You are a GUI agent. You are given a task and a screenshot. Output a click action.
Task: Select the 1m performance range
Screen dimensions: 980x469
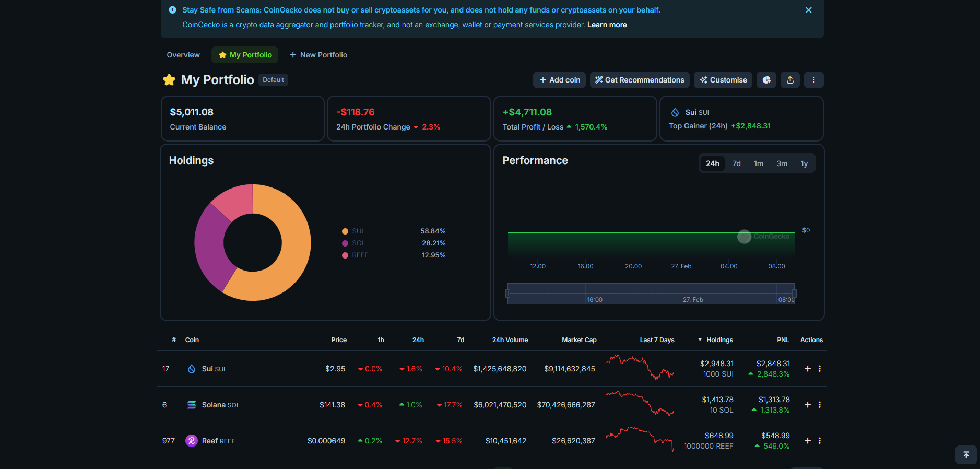759,163
